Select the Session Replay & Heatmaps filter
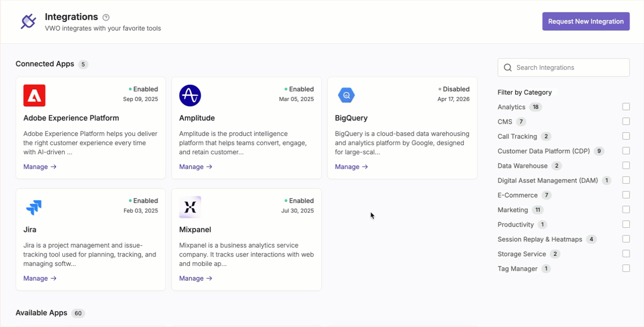Image resolution: width=644 pixels, height=327 pixels. coord(626,239)
